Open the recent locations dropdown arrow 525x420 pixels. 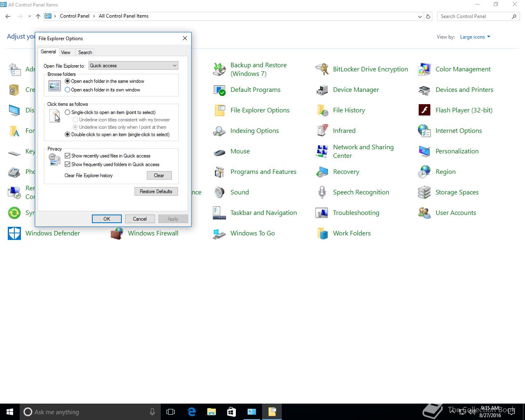pos(30,16)
